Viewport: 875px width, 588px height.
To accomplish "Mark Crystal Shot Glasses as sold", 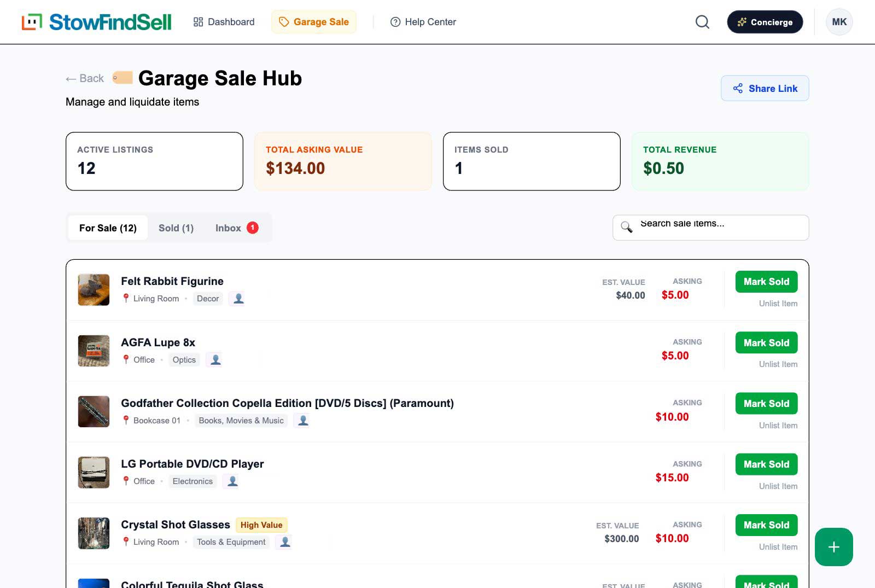I will pos(766,525).
